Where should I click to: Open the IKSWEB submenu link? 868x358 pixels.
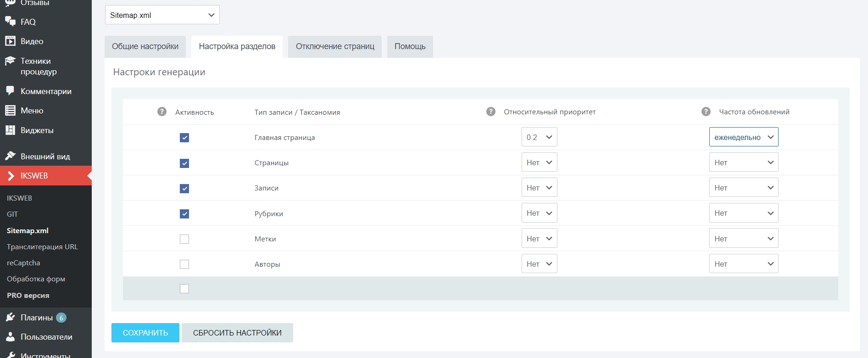(x=19, y=198)
